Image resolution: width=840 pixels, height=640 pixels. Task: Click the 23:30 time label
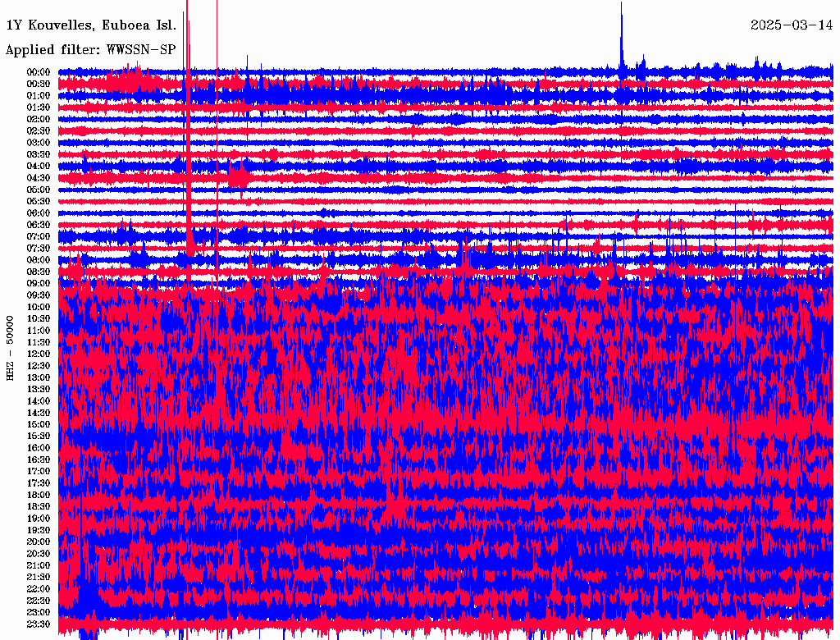point(39,624)
